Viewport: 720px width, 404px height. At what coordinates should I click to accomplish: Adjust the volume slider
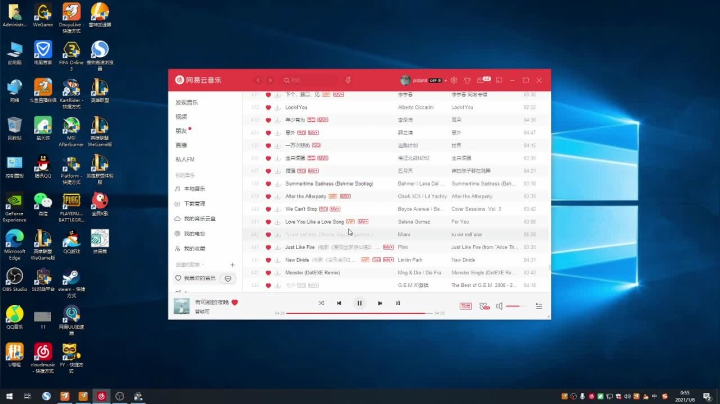[x=516, y=306]
